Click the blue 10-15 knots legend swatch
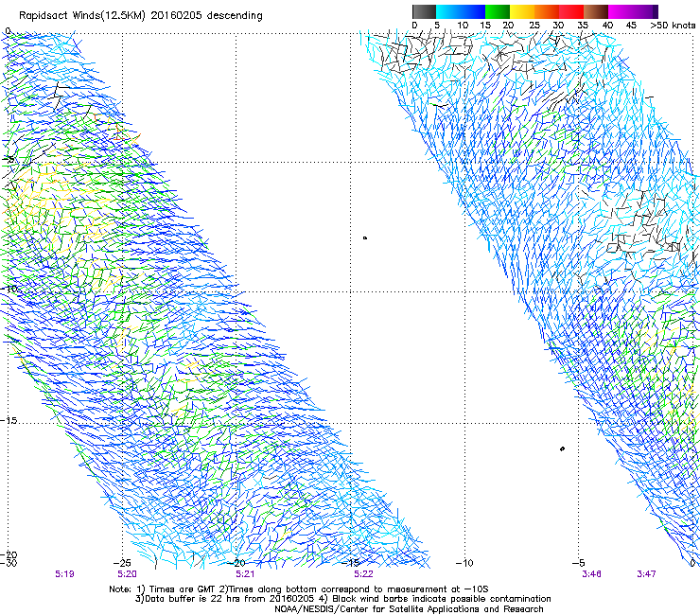The width and height of the screenshot is (700, 615). coord(473,11)
